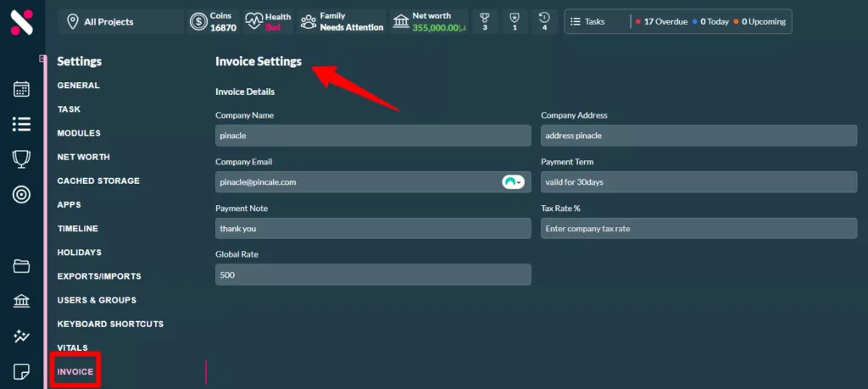Open the sparkle chart icon in the sidebar
This screenshot has width=868, height=389.
[21, 336]
